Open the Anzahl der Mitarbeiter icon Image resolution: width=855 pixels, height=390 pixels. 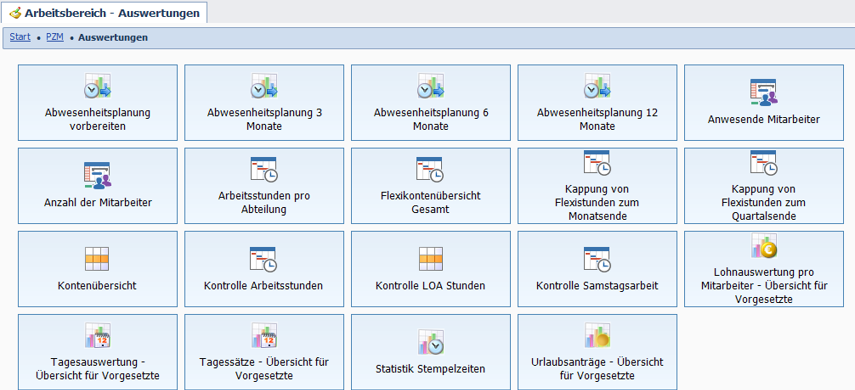coord(98,175)
